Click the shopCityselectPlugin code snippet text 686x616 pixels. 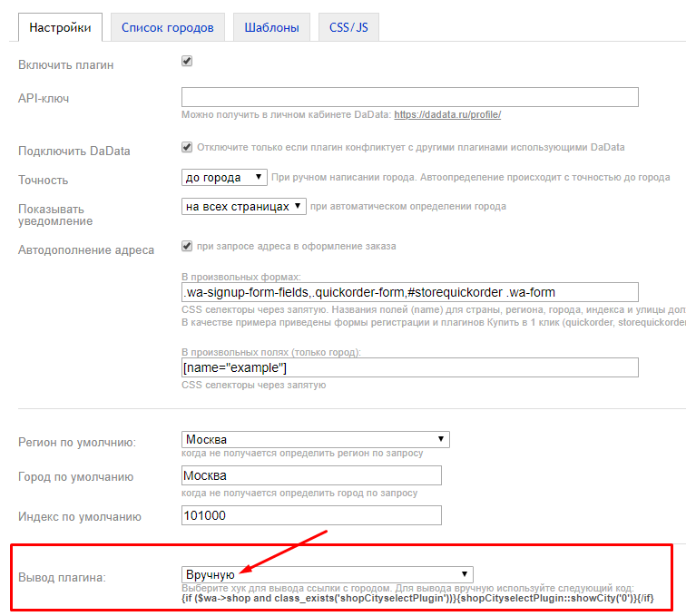click(x=416, y=599)
